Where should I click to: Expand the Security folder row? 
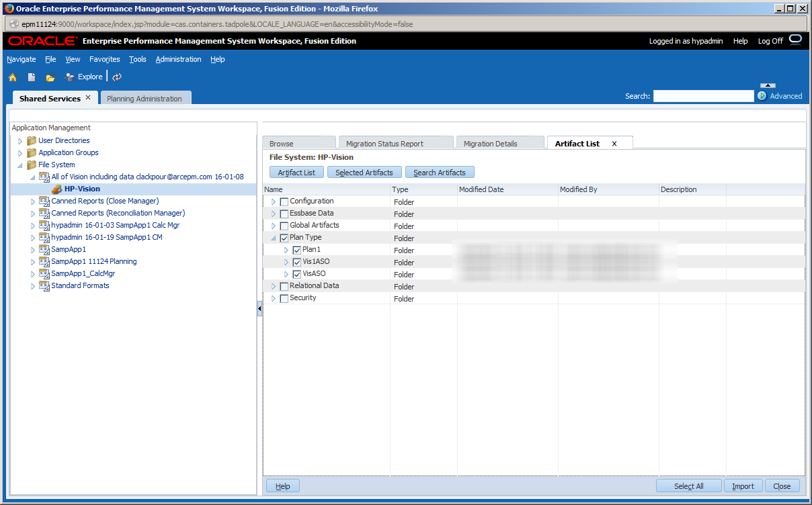coord(274,299)
